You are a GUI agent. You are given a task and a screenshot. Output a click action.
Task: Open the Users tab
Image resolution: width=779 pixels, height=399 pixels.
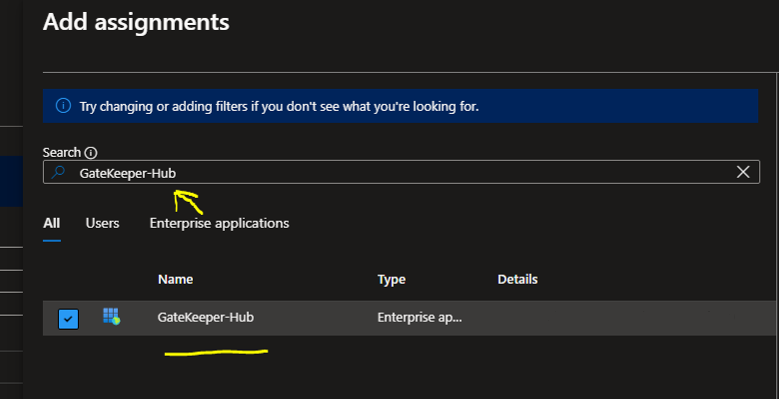(102, 223)
